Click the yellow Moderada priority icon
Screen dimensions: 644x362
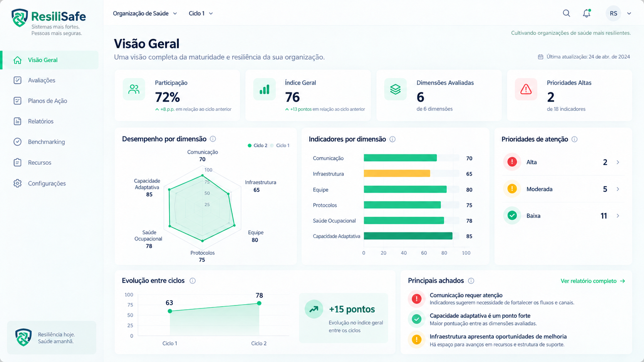(512, 189)
